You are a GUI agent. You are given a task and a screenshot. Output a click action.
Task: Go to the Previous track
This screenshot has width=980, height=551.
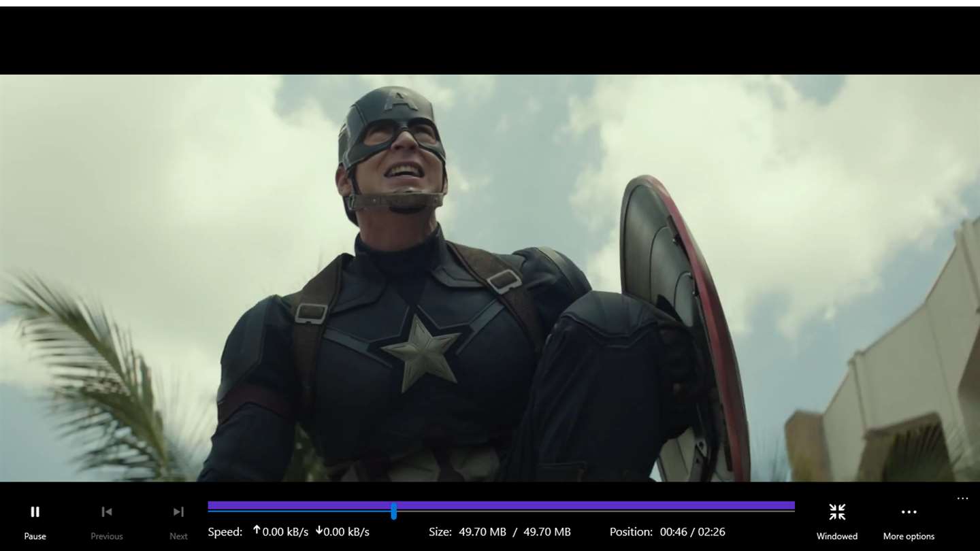(x=107, y=521)
